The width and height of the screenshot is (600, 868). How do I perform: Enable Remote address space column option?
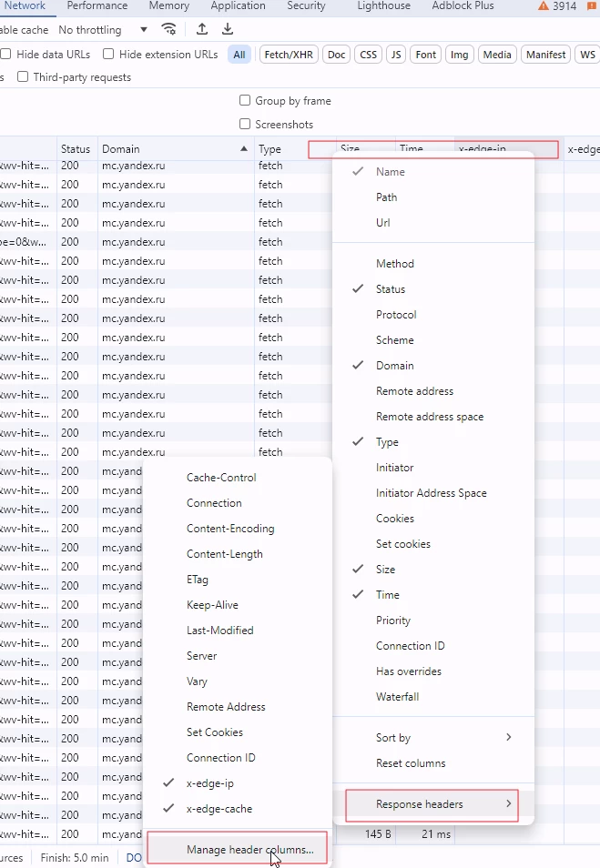pyautogui.click(x=433, y=417)
